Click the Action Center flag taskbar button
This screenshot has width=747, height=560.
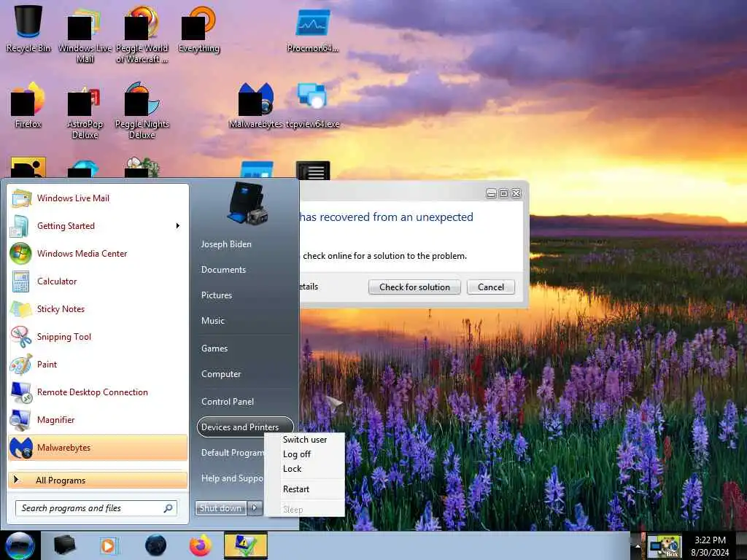tap(246, 545)
